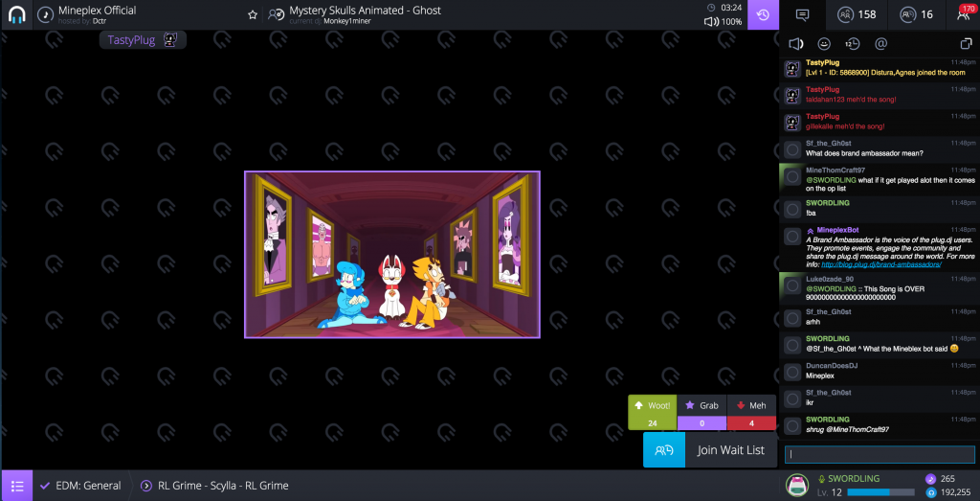Favorite the room with the star icon

click(253, 14)
